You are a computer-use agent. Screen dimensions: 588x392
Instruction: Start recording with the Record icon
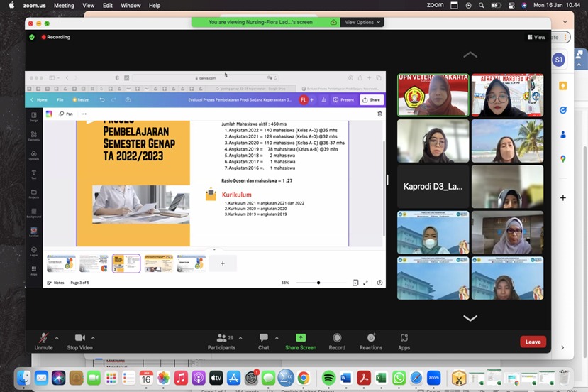[337, 338]
